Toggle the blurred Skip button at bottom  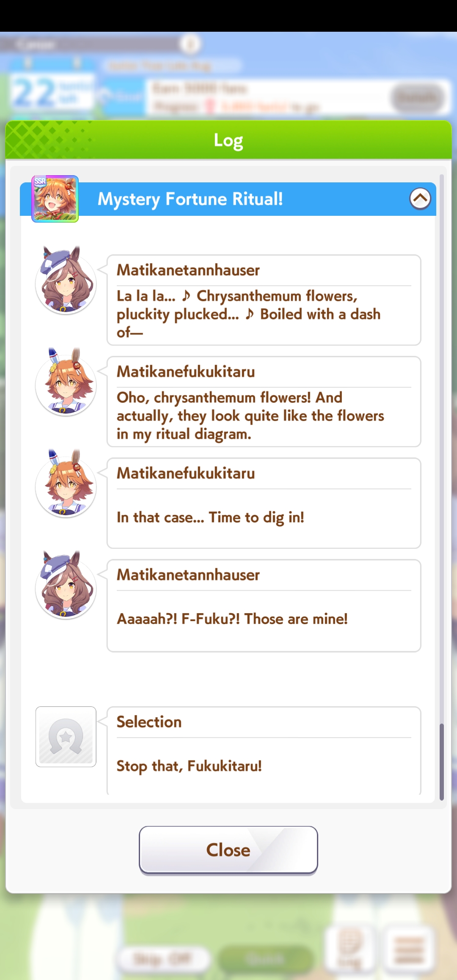163,958
